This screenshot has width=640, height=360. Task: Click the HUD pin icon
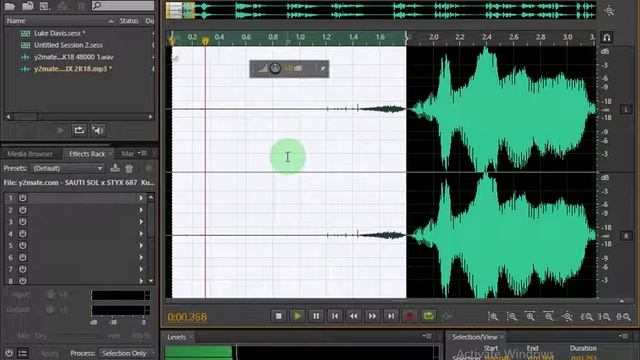(322, 69)
